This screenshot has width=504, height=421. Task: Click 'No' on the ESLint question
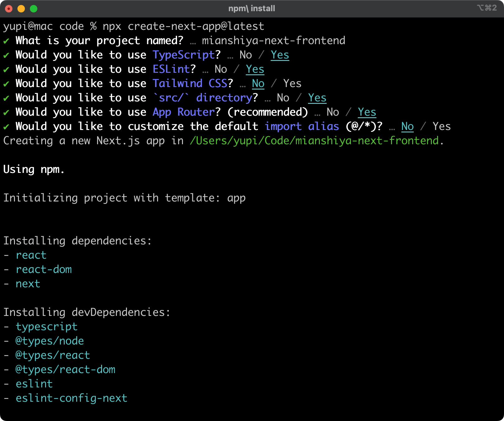coord(221,69)
